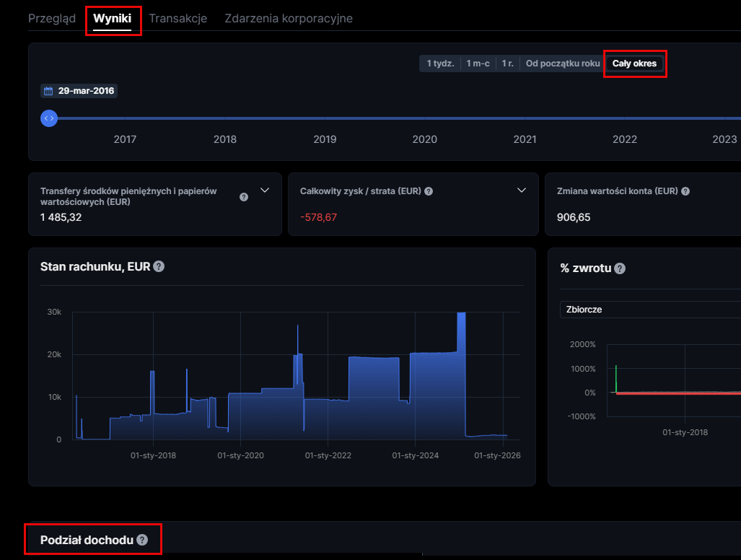Switch the period to 1 m-c

click(x=478, y=64)
